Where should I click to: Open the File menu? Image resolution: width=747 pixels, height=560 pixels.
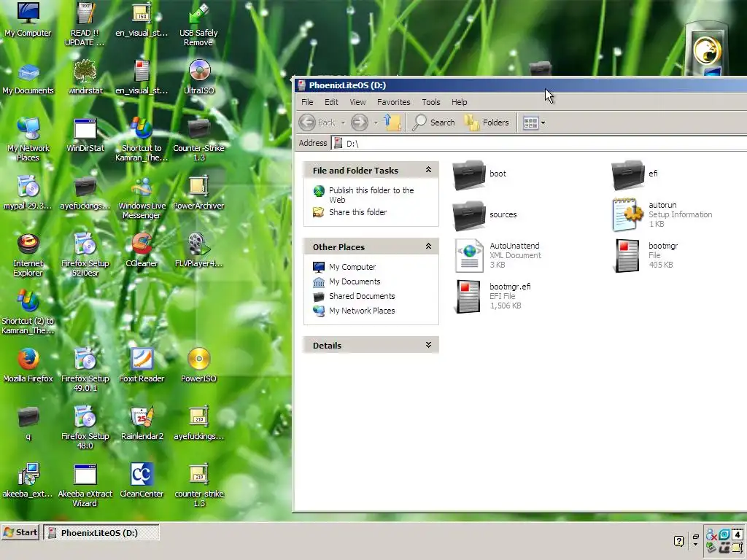click(307, 102)
